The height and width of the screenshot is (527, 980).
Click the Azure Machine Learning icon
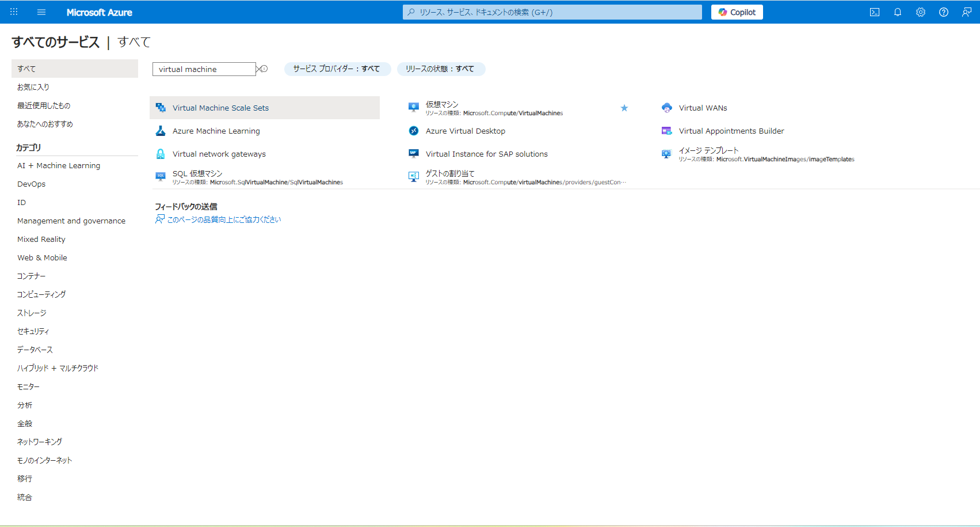(x=161, y=131)
